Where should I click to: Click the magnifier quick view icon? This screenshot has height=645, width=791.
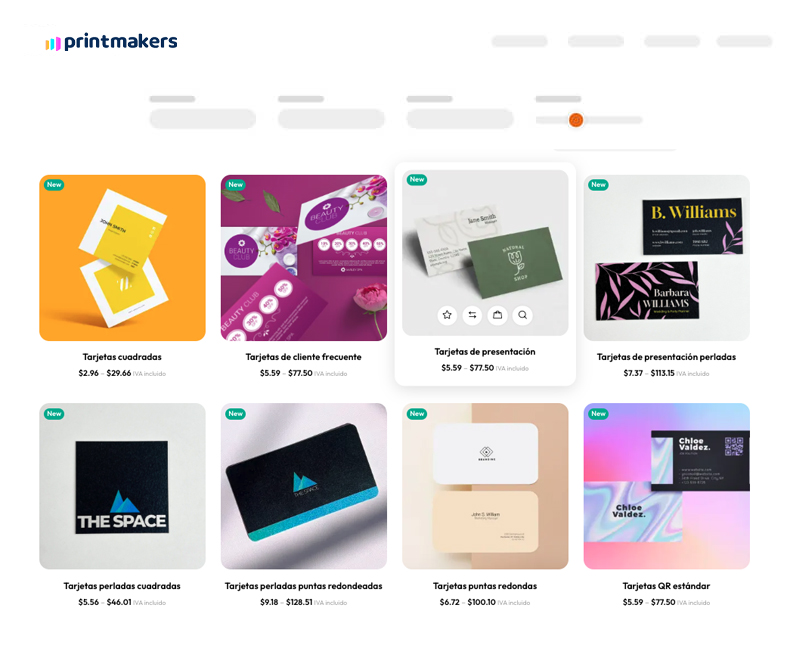pos(523,315)
